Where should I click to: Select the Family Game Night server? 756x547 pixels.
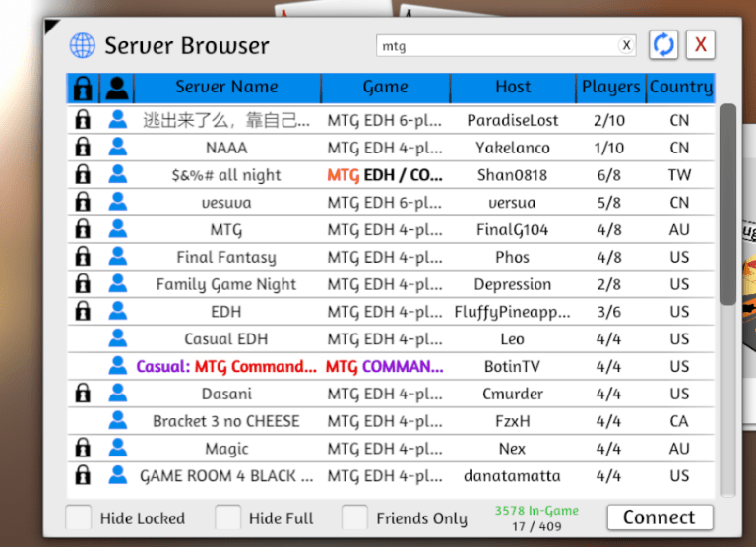pyautogui.click(x=226, y=285)
